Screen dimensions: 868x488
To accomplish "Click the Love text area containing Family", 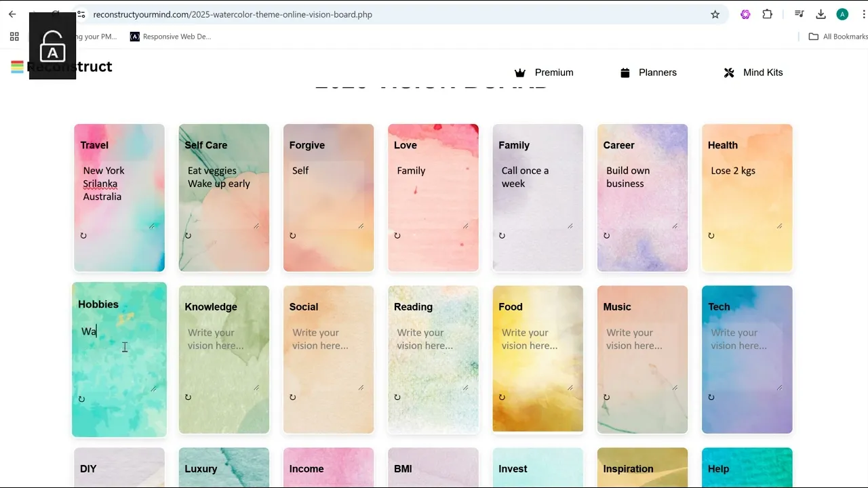I will click(x=433, y=196).
